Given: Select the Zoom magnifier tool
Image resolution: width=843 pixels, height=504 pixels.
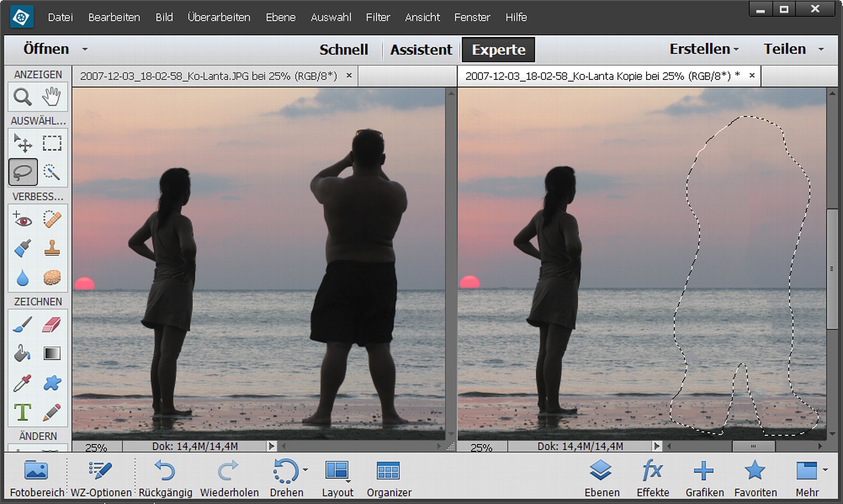Looking at the screenshot, I should tap(22, 97).
